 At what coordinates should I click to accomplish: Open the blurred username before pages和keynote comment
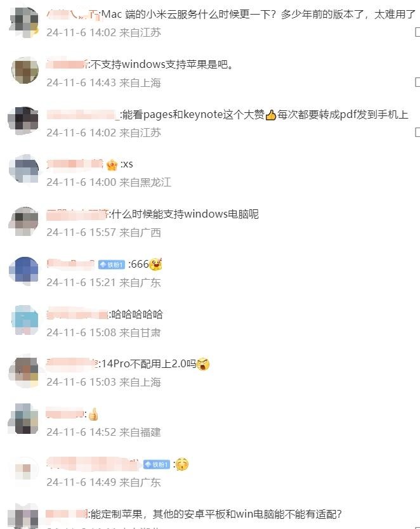(x=82, y=115)
